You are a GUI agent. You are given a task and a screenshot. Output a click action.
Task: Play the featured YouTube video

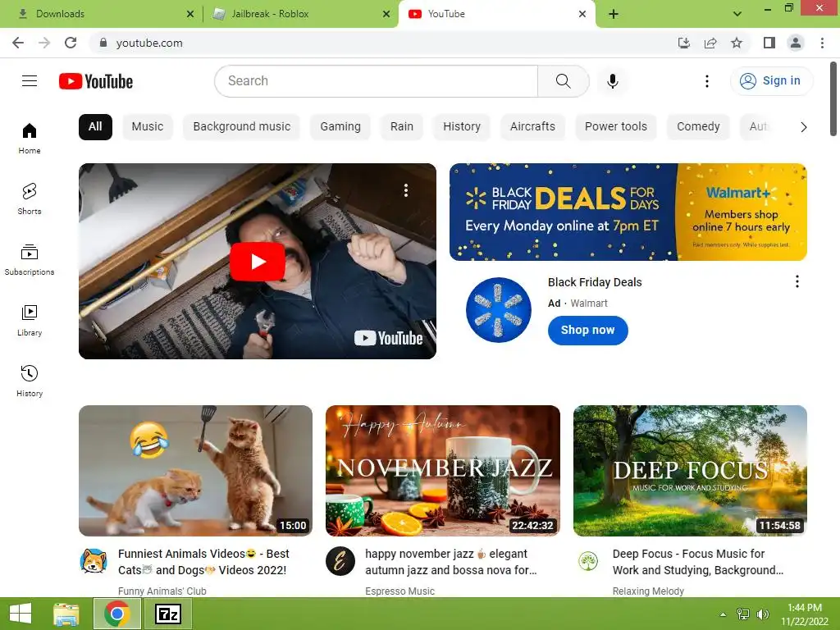257,262
